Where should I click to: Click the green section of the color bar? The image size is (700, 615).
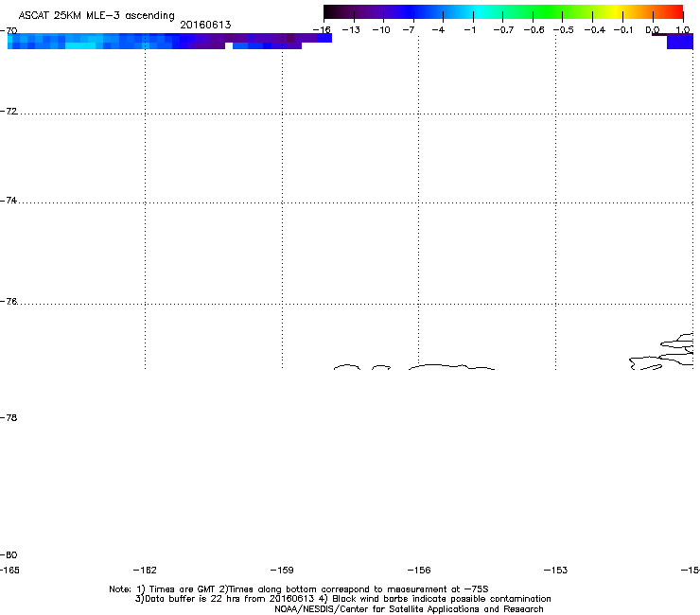[549, 12]
